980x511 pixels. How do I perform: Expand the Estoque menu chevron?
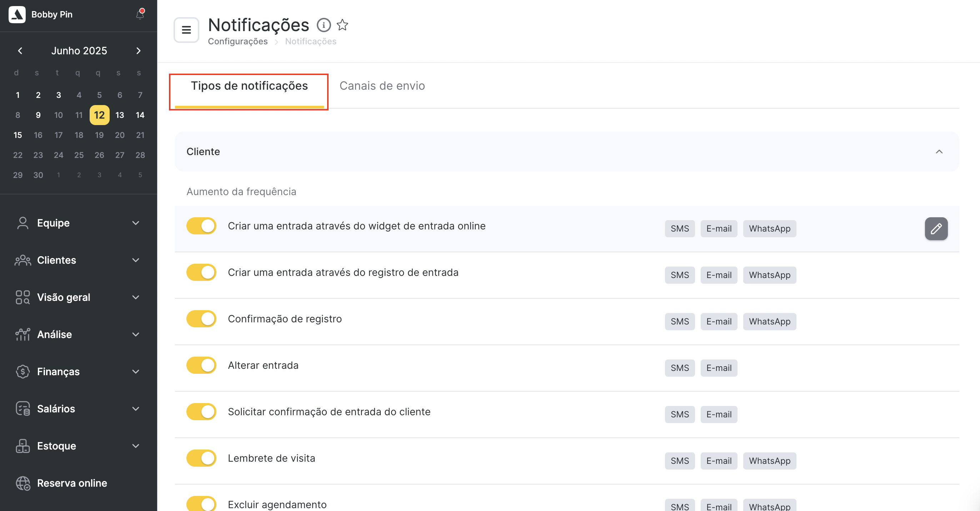(x=136, y=446)
